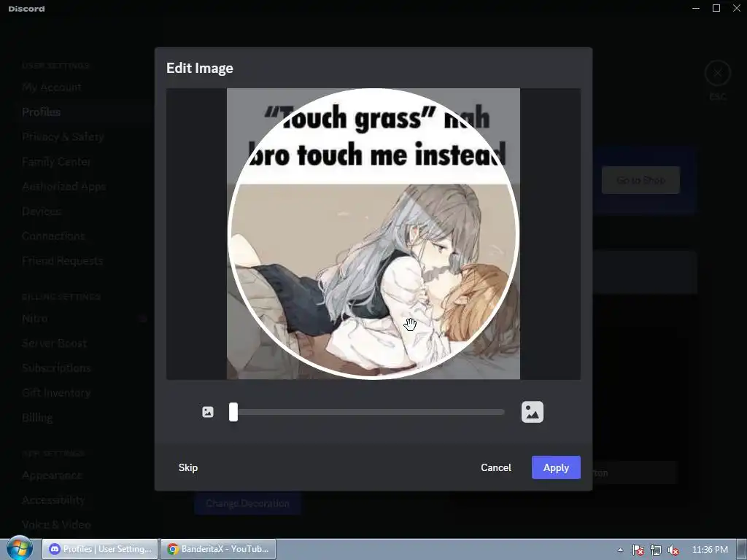This screenshot has width=747, height=560.
Task: Open Accessibility settings
Action: coord(53,499)
